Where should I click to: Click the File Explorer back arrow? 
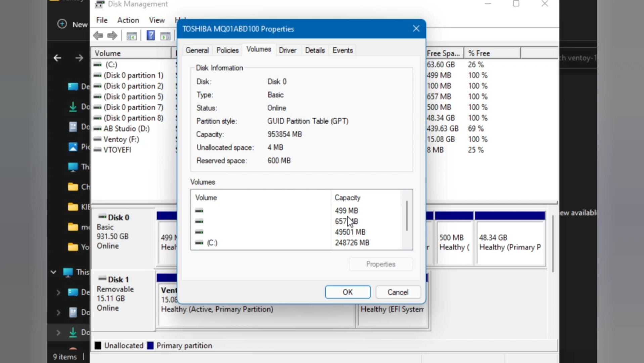point(57,58)
